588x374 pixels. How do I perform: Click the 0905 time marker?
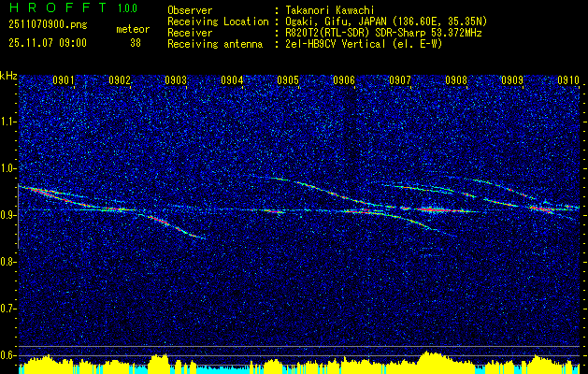coord(288,80)
